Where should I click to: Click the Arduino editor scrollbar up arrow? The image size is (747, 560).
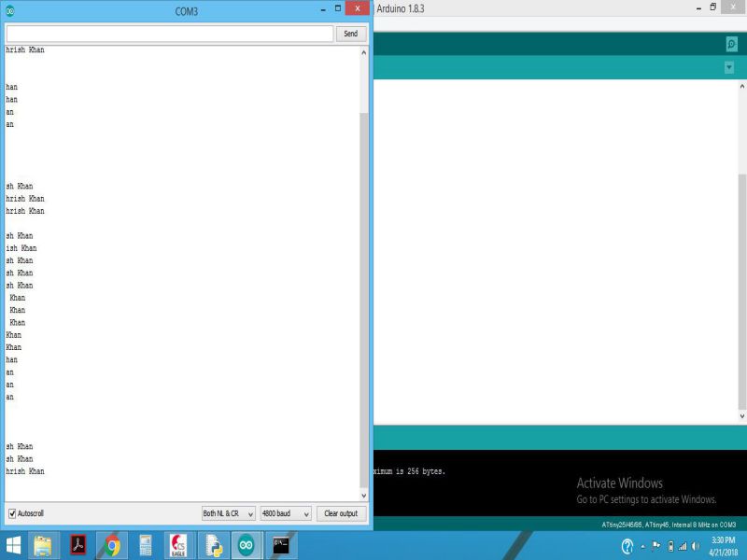pyautogui.click(x=741, y=86)
